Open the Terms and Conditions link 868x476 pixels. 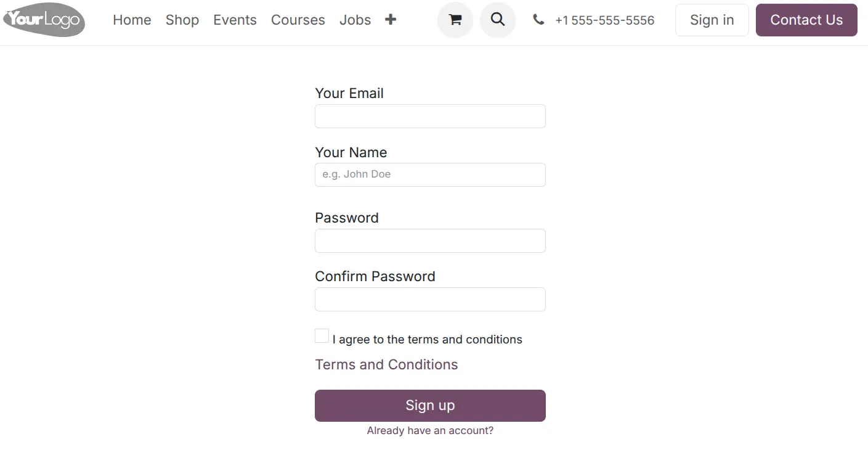386,364
